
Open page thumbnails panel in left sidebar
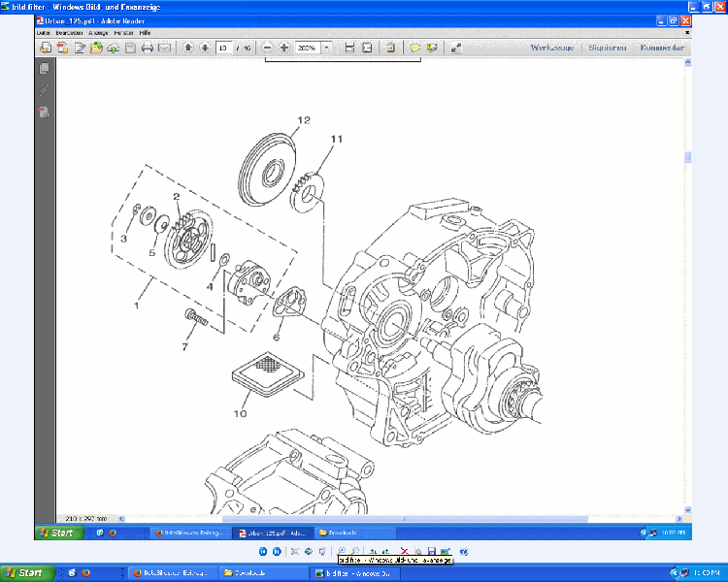[x=44, y=69]
